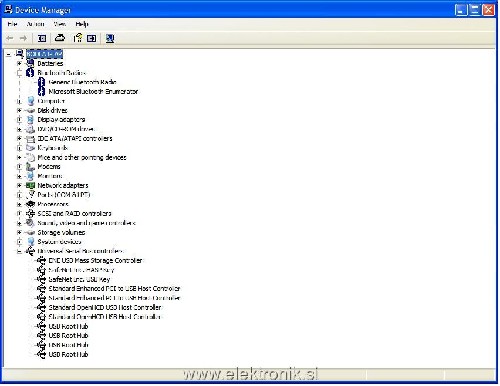Screen dimensions: 500x386
Task: Collapse the Bluetooth Radios node
Action: (x=19, y=73)
